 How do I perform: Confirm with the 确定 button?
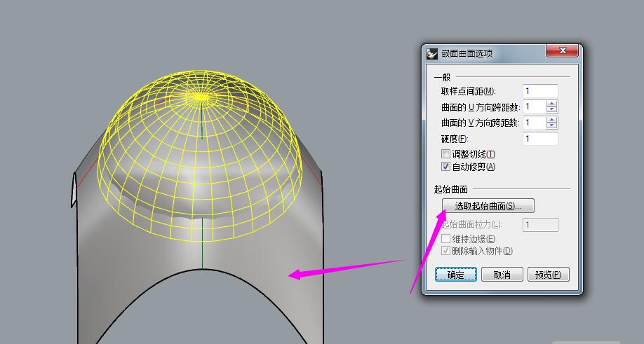[455, 275]
